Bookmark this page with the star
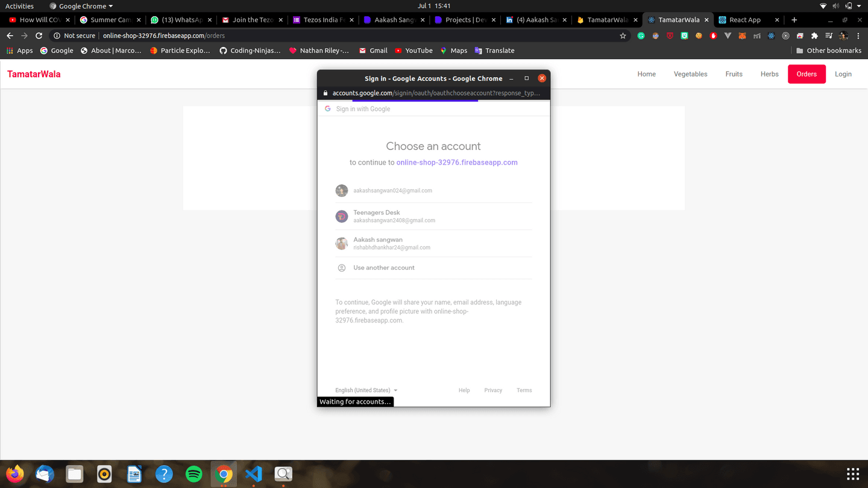The width and height of the screenshot is (868, 488). click(x=623, y=36)
